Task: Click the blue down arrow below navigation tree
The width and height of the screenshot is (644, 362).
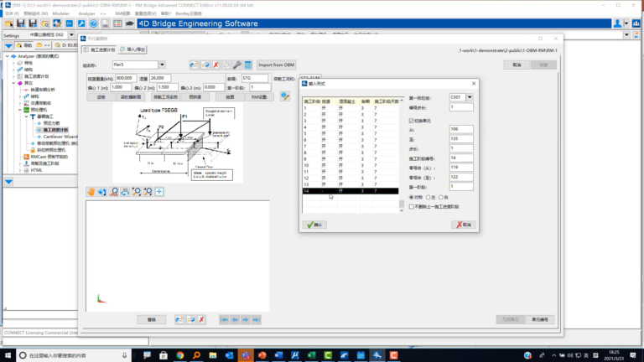Action: click(x=8, y=181)
